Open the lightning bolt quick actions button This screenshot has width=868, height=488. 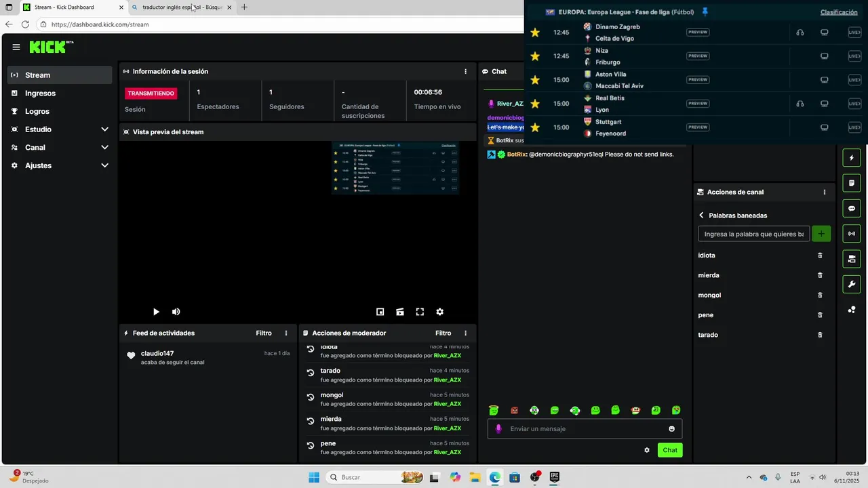pos(852,158)
